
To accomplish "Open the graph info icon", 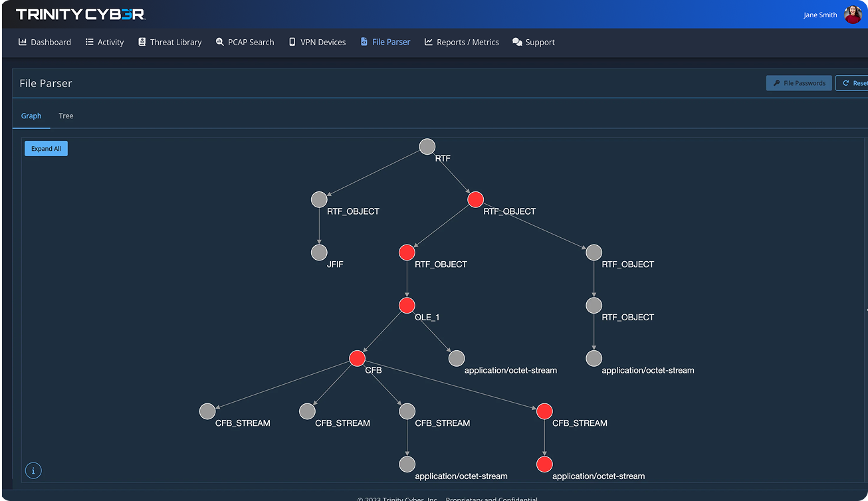I will (x=33, y=471).
